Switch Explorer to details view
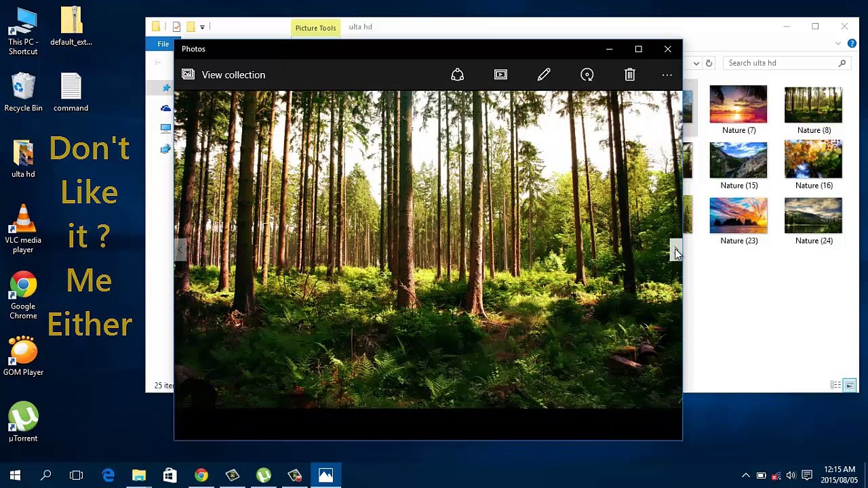This screenshot has width=868, height=488. click(x=836, y=385)
